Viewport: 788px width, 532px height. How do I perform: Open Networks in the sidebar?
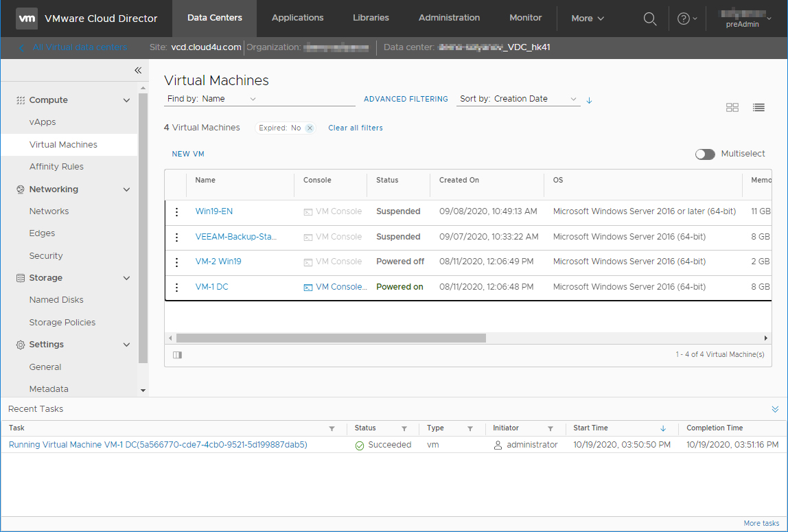[x=49, y=211]
